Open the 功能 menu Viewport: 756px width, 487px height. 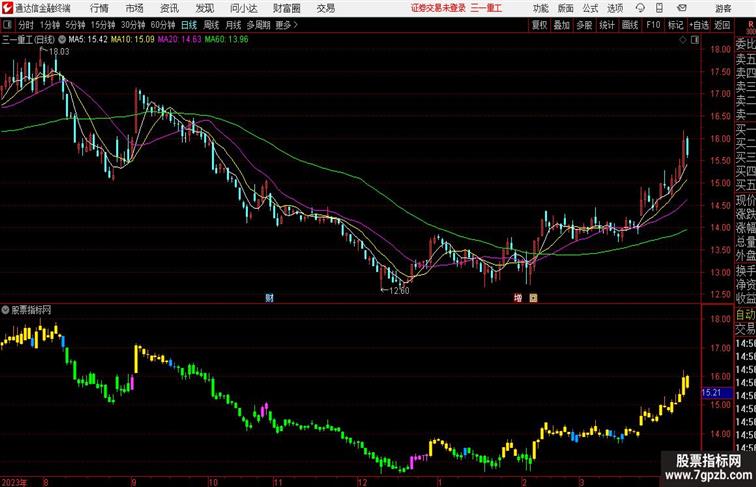540,8
